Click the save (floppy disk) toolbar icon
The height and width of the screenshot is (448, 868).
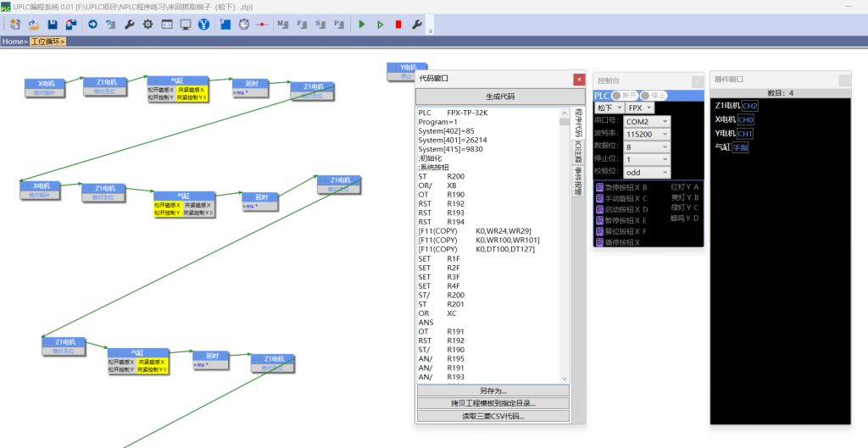tap(53, 25)
